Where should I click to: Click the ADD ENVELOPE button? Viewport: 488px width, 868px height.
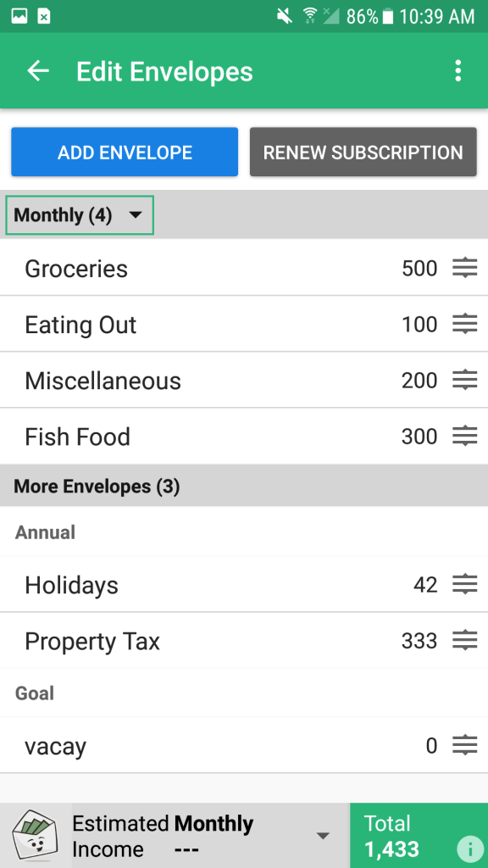point(125,153)
